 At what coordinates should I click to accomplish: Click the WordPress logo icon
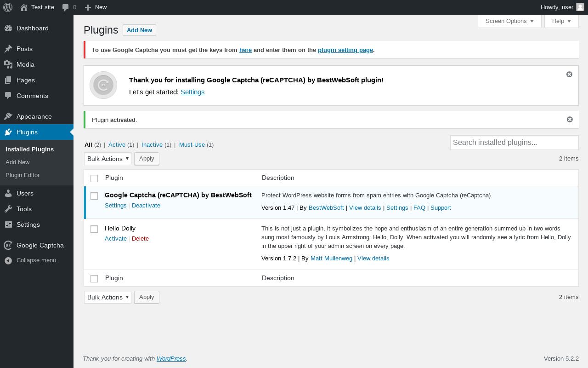coord(8,7)
